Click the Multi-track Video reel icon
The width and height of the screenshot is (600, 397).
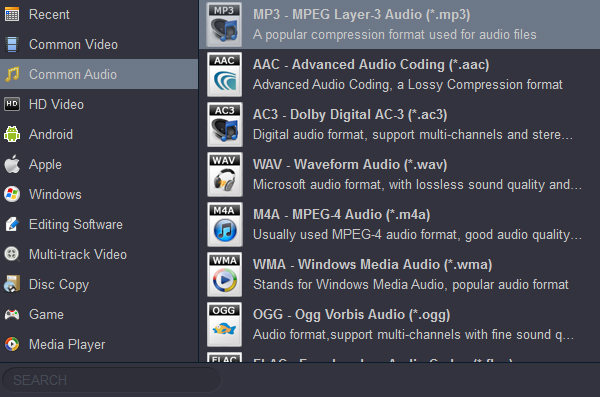[x=12, y=254]
